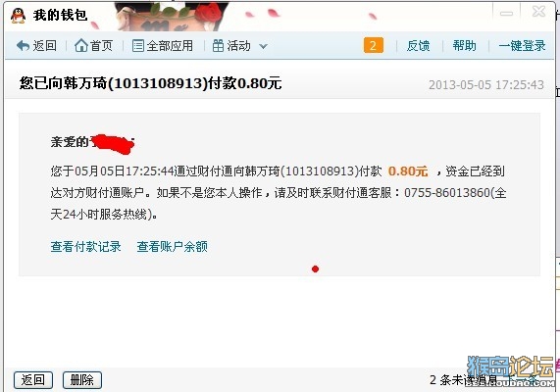The height and width of the screenshot is (392, 560).
Task: Click the gift icon for 活动
Action: pyautogui.click(x=218, y=46)
